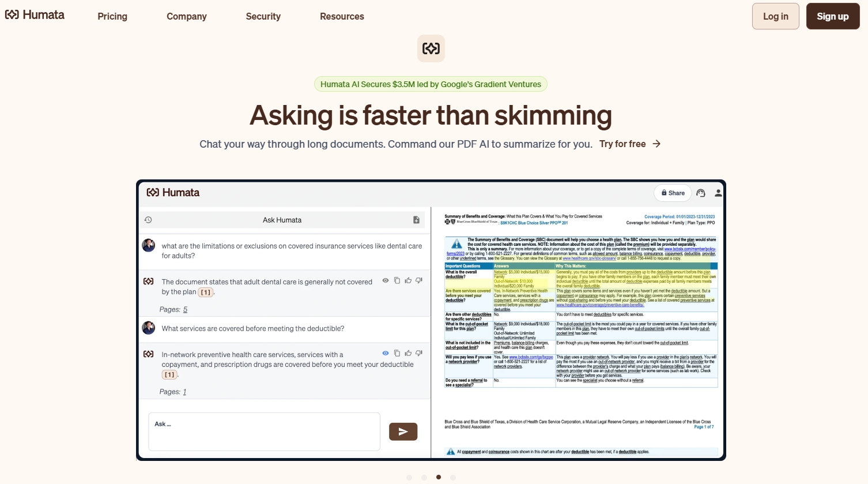Click the document icon beside Ask Humata

point(416,220)
